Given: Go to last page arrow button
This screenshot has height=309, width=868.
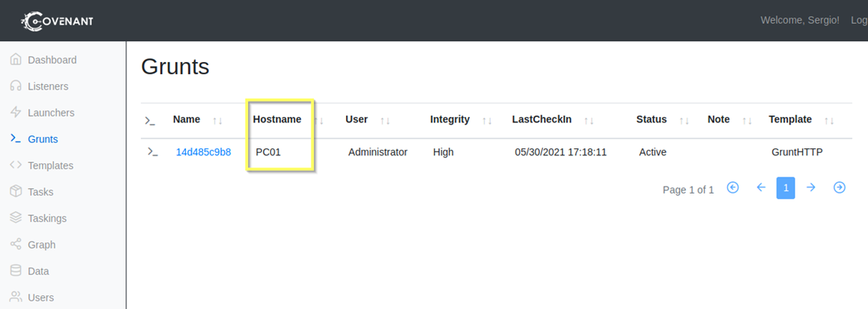Looking at the screenshot, I should click(840, 187).
